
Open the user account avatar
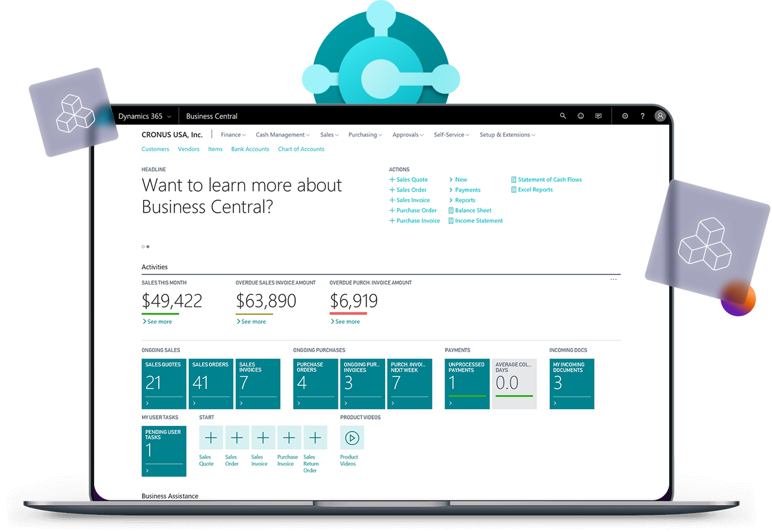(x=660, y=115)
